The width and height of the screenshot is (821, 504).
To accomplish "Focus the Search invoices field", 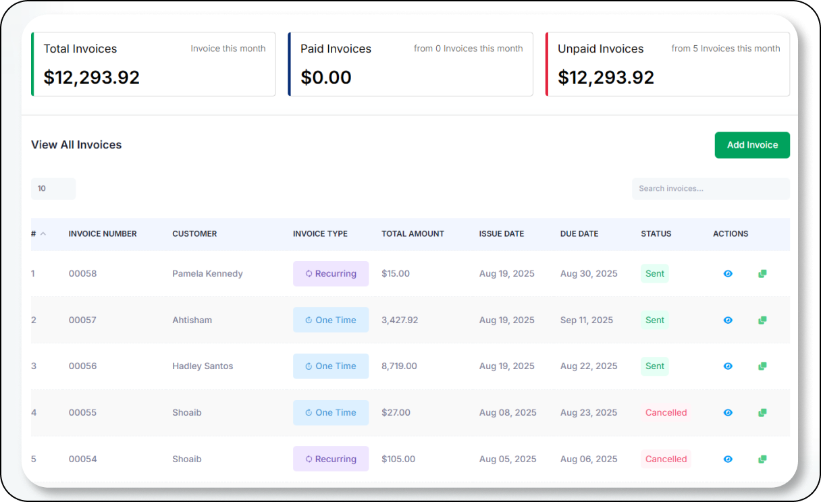I will coord(710,189).
